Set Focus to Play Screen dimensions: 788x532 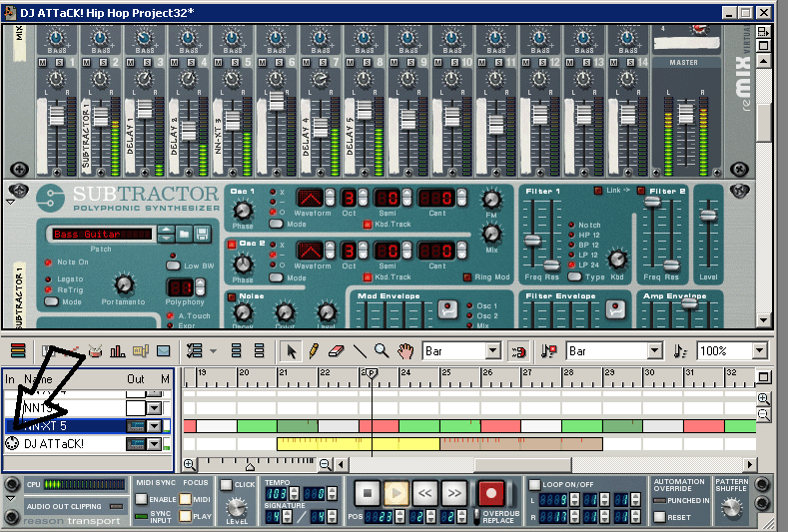(x=185, y=516)
